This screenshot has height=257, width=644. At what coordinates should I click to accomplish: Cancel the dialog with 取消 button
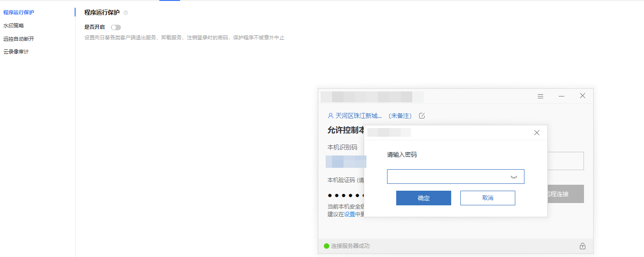point(488,198)
